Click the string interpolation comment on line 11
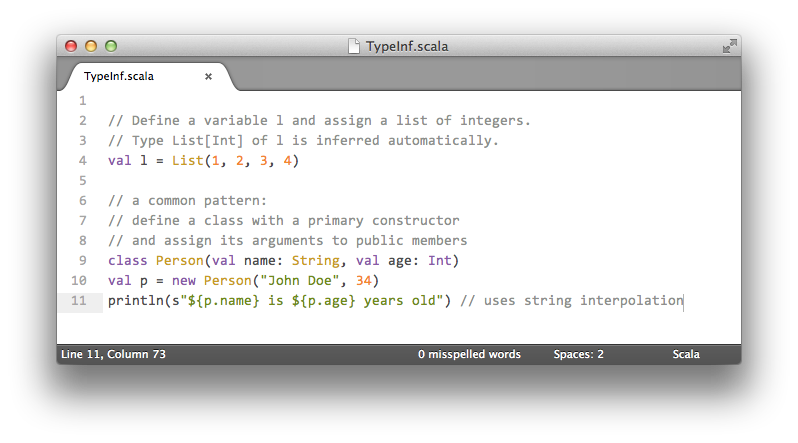 (x=572, y=301)
